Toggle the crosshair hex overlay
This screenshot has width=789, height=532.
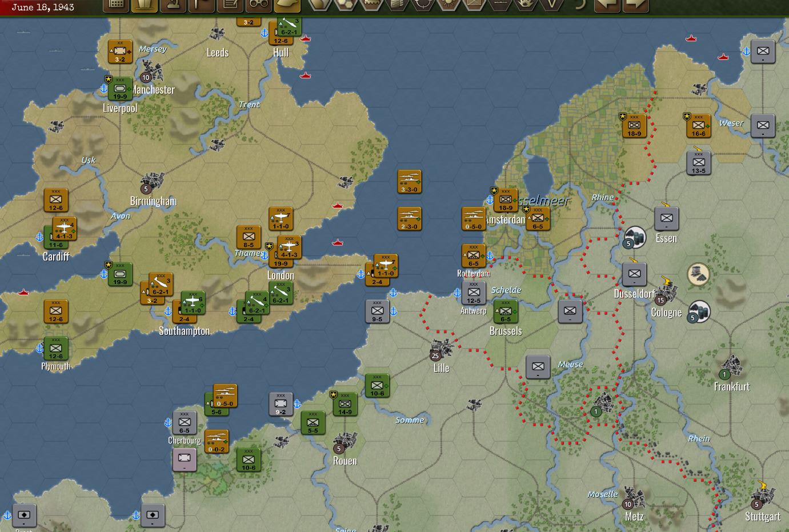click(x=423, y=5)
